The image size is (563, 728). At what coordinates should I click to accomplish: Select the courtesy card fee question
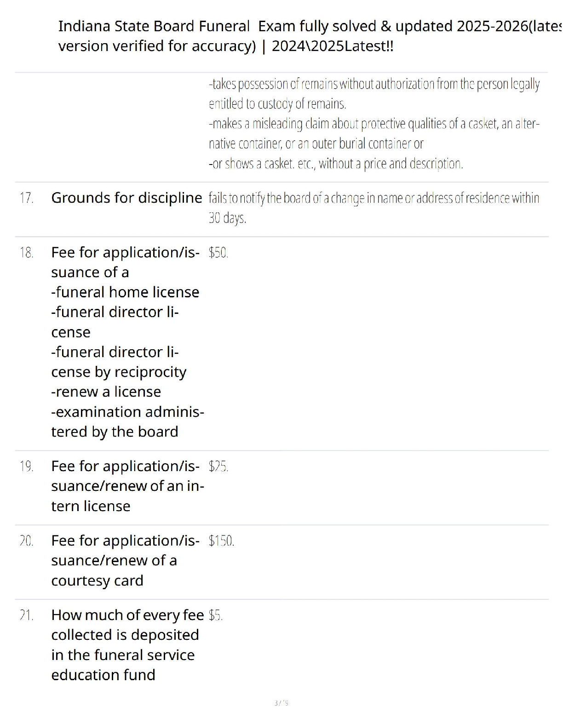[x=125, y=561]
